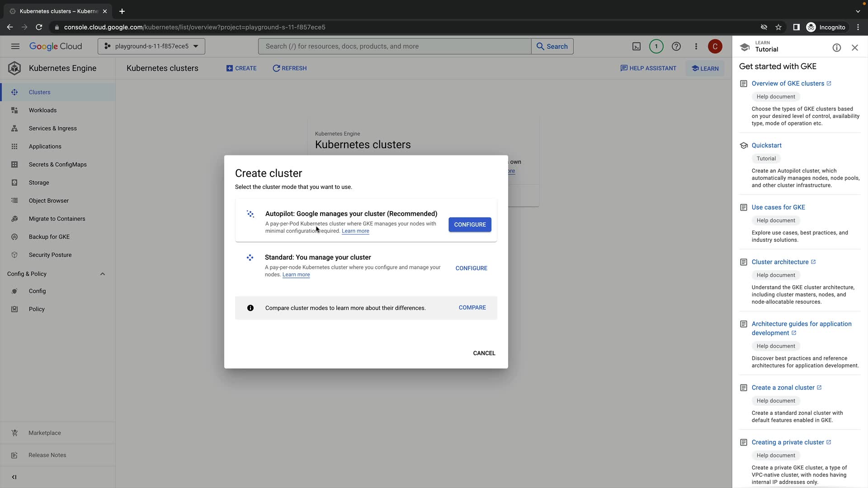This screenshot has height=488, width=868.
Task: Toggle the Learn panel button
Action: [x=705, y=69]
